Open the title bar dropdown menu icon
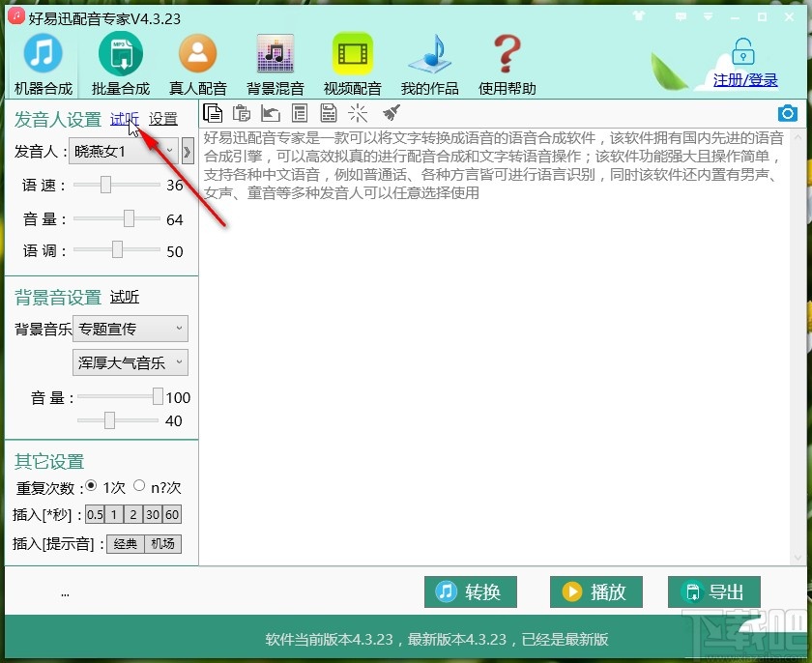The height and width of the screenshot is (663, 812). (x=708, y=17)
